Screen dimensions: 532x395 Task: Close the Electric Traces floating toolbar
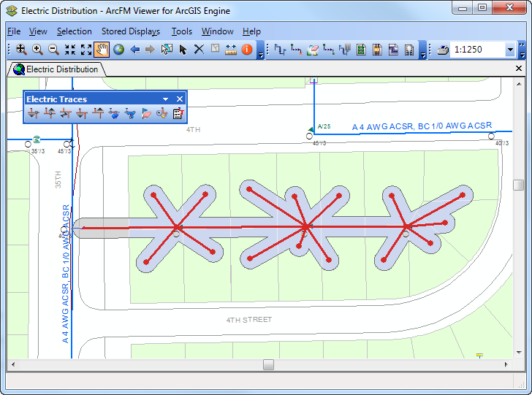pos(180,99)
